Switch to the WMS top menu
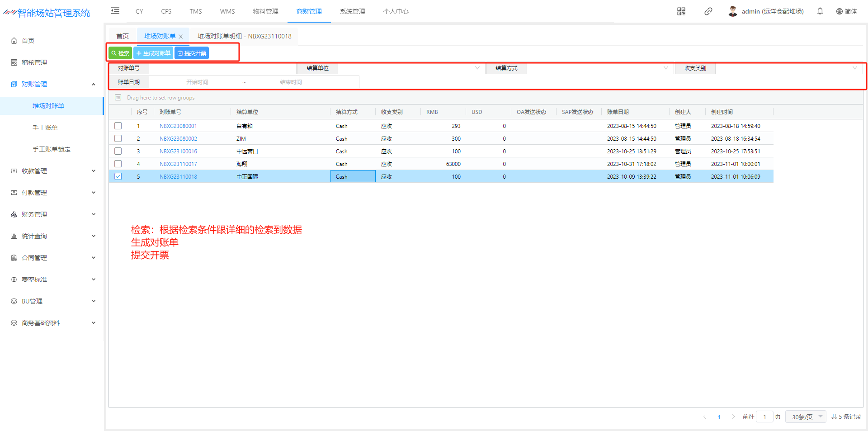Screen dimensions: 868x431 [x=227, y=11]
